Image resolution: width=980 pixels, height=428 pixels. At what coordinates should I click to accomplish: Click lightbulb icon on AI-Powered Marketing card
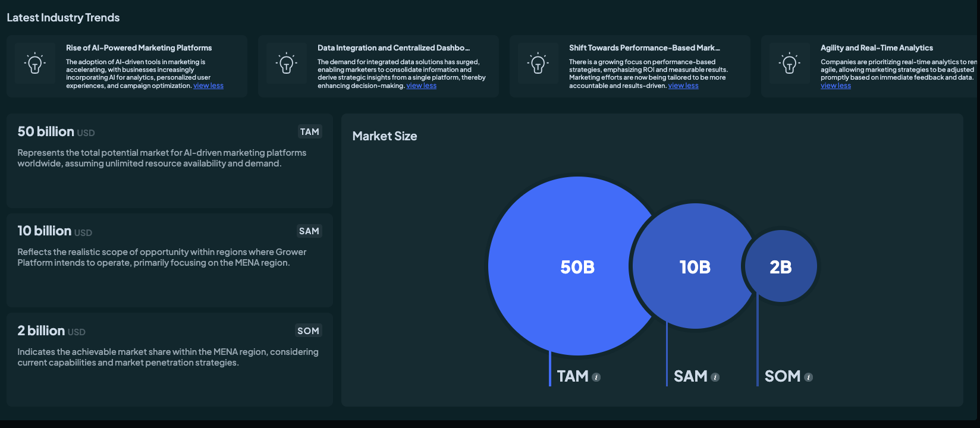35,63
